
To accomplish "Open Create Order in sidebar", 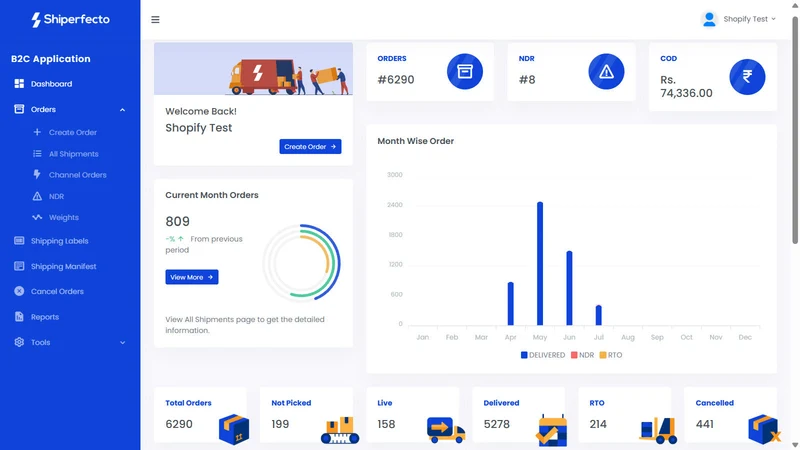I will tap(72, 132).
